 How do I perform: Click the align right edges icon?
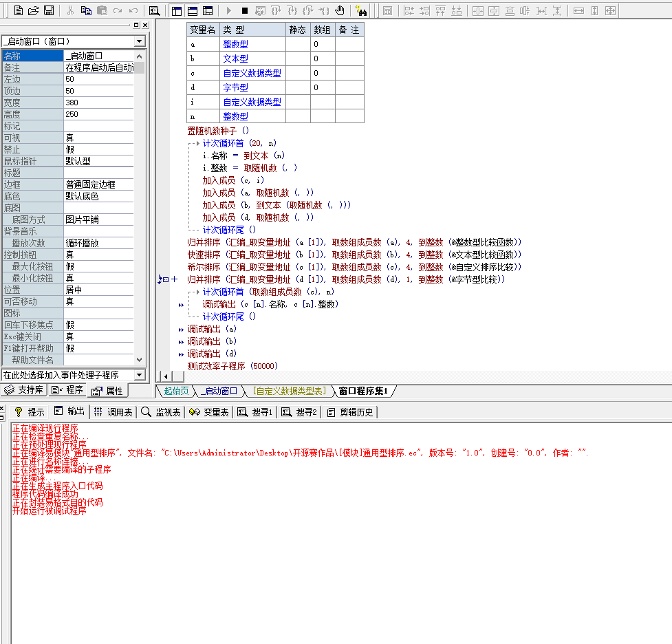(x=424, y=10)
